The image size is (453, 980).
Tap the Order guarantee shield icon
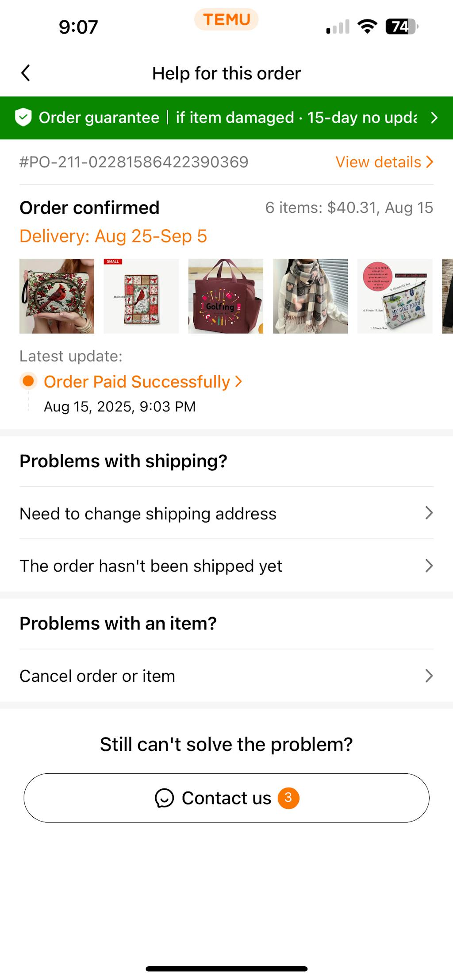pos(23,118)
